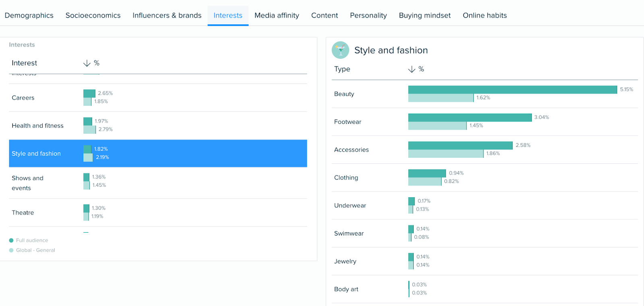Click the Type column header
The height and width of the screenshot is (306, 644).
click(342, 69)
